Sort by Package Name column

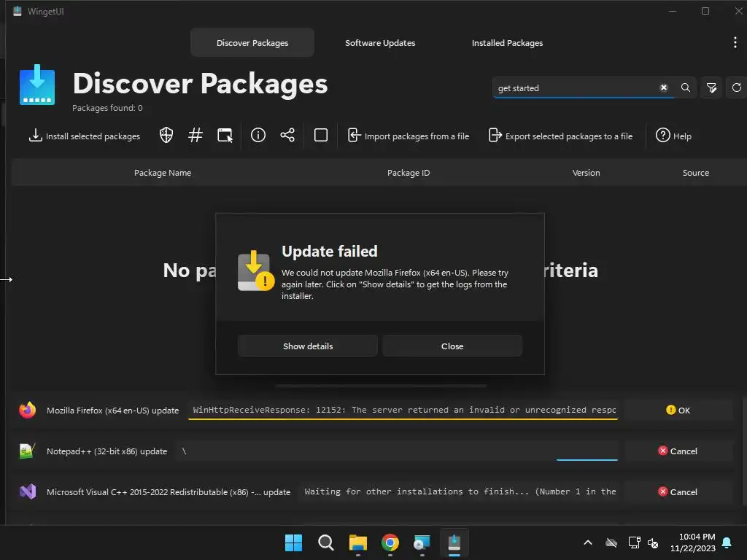click(x=163, y=173)
